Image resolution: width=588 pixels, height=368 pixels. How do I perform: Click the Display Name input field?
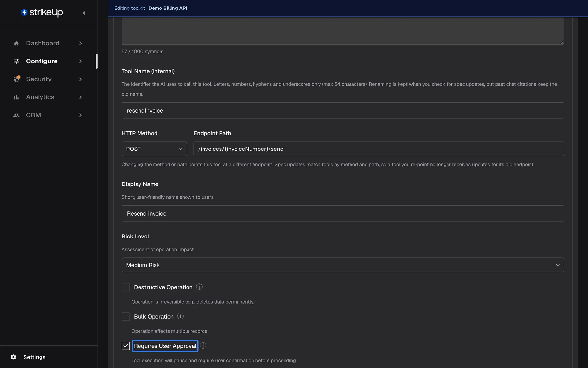click(343, 213)
